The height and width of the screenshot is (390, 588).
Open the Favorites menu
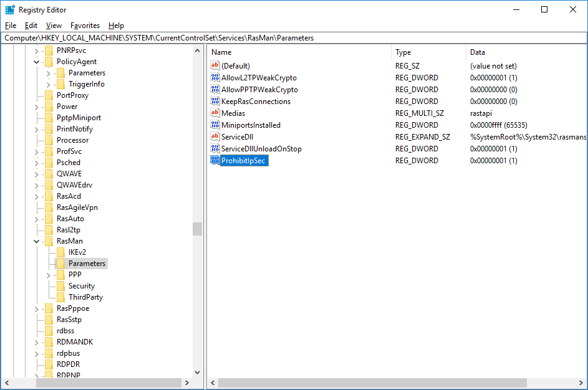coord(85,26)
